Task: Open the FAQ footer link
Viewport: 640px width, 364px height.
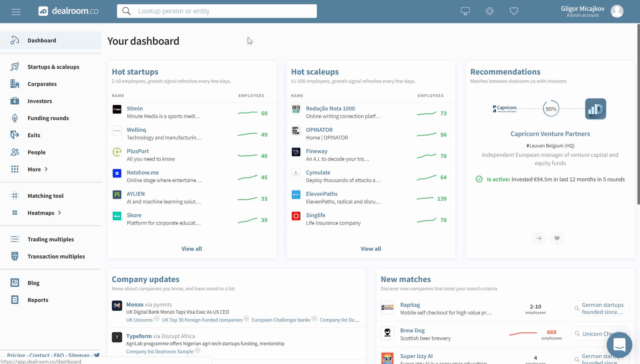Action: 59,355
